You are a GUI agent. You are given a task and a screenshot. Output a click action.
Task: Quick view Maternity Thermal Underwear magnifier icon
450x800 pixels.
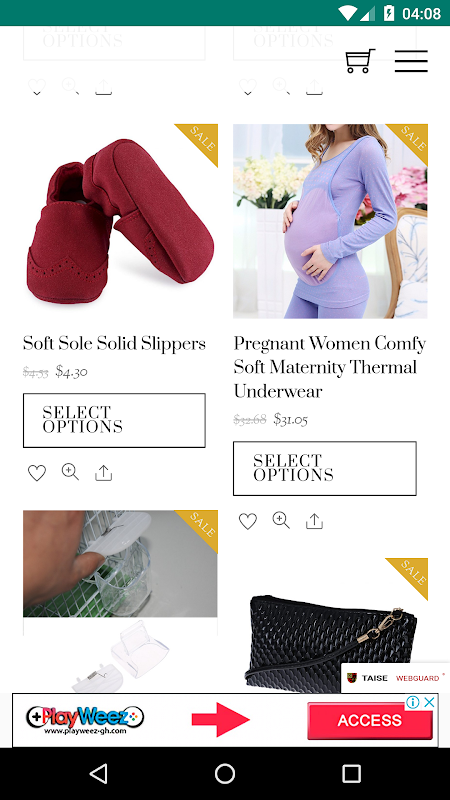pos(281,520)
